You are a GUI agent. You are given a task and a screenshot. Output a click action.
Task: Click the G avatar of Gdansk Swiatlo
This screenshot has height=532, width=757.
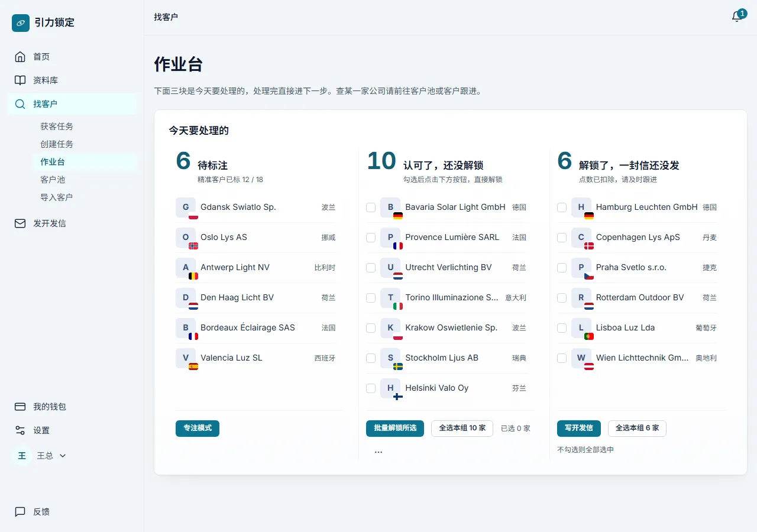click(x=186, y=207)
